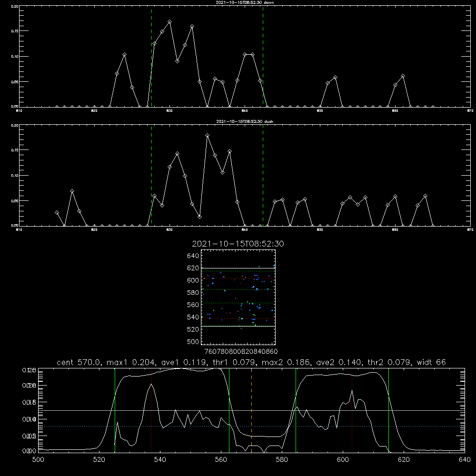Click the left green dashed line in dawn plot

pyautogui.click(x=151, y=57)
